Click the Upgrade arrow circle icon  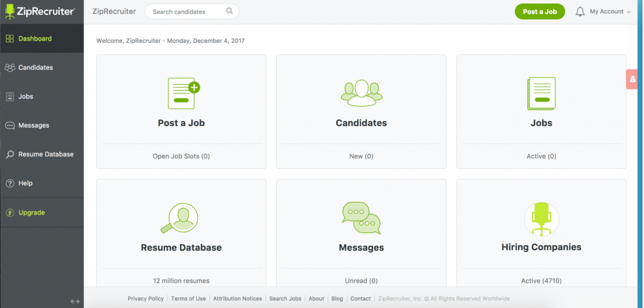point(10,213)
